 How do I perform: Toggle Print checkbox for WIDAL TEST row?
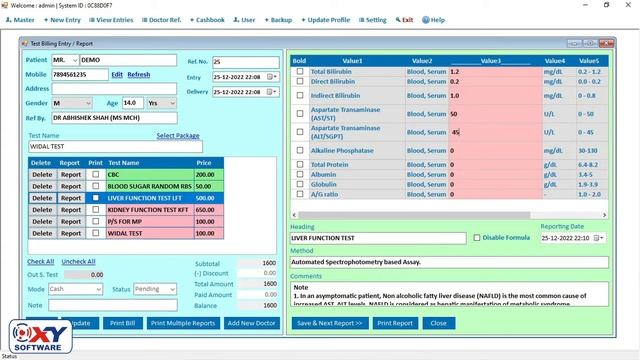pyautogui.click(x=96, y=233)
